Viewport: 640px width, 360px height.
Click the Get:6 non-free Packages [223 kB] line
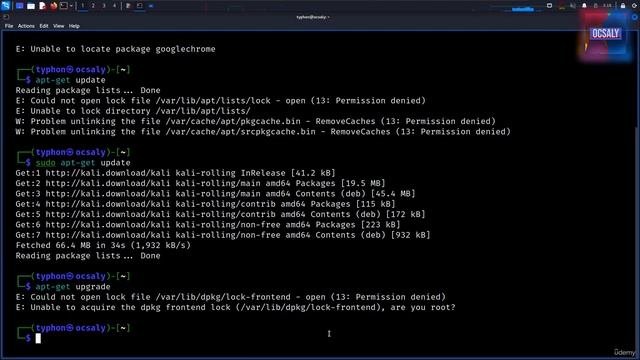[x=208, y=224]
